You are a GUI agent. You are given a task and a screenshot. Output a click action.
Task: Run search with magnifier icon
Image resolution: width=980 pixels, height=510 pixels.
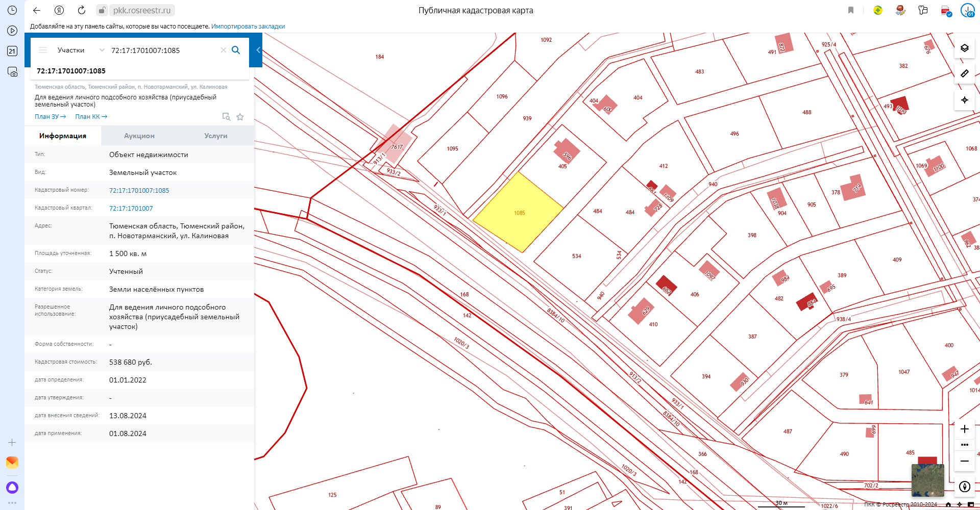236,50
